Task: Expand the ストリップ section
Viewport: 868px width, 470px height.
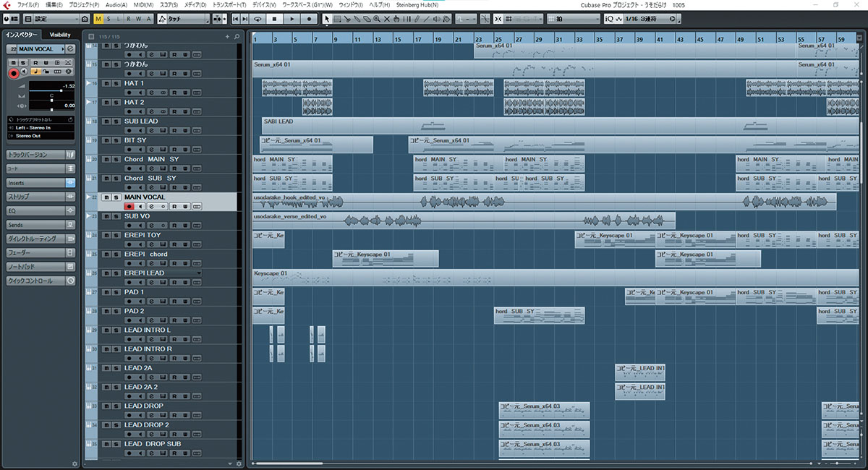Action: pyautogui.click(x=41, y=197)
